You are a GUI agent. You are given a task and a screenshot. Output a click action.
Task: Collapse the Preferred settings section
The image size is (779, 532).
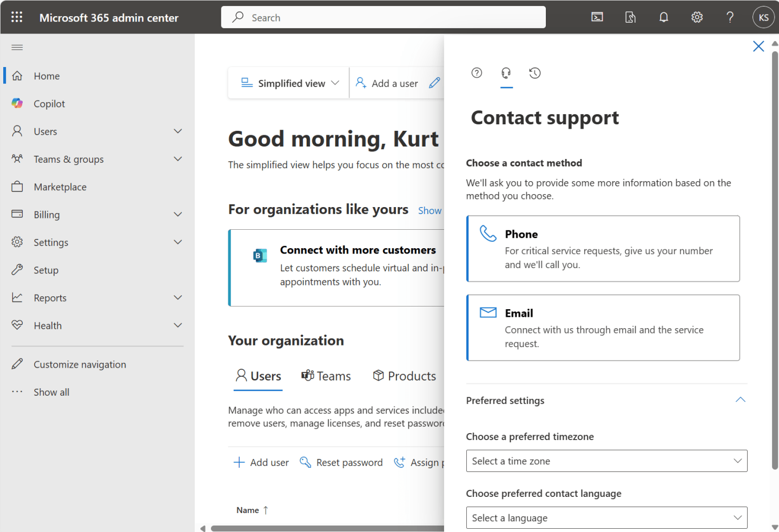coord(740,400)
